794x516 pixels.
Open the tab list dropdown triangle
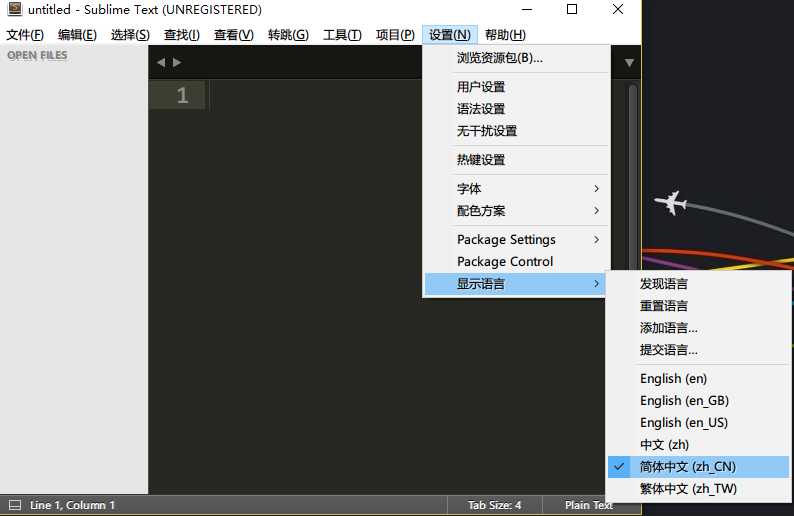pyautogui.click(x=629, y=63)
